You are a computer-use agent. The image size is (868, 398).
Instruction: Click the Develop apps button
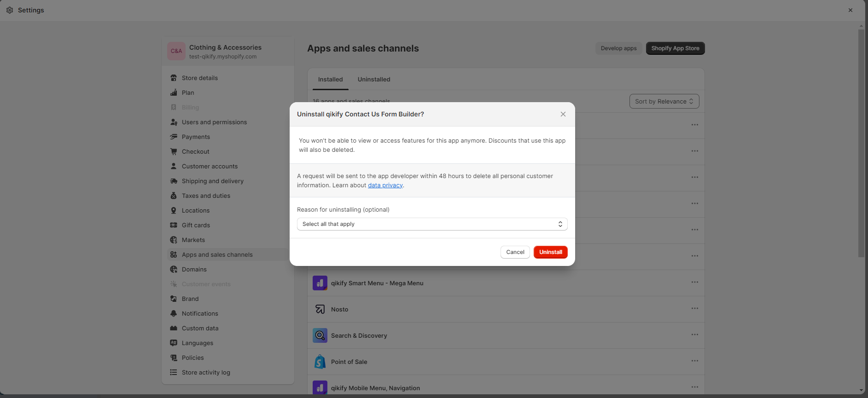coord(618,48)
